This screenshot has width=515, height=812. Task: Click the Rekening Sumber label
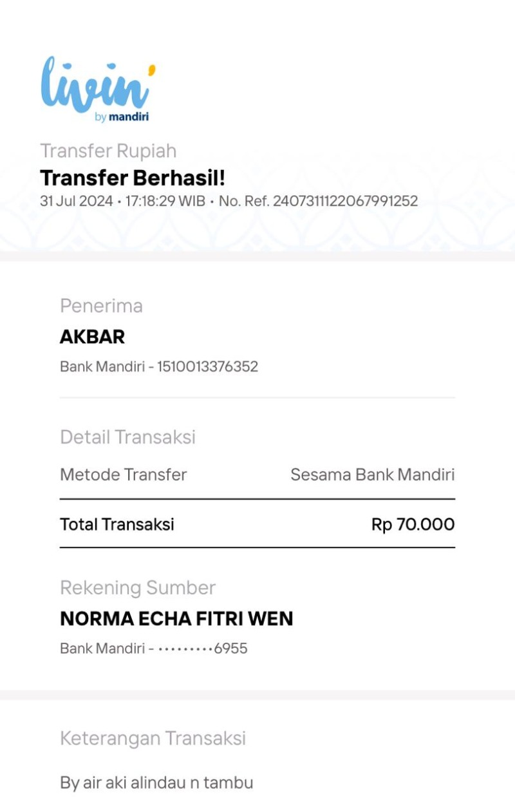tap(138, 588)
